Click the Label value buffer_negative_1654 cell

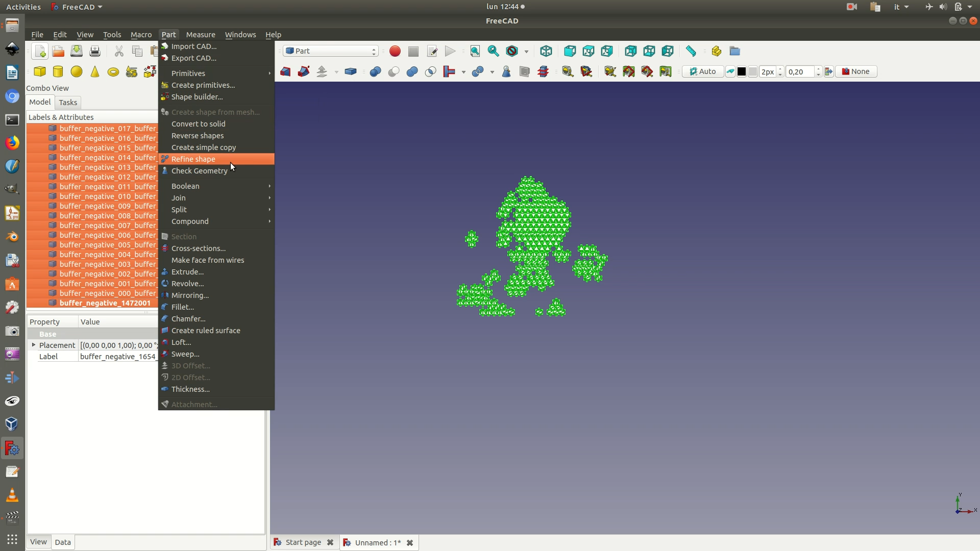coord(118,357)
